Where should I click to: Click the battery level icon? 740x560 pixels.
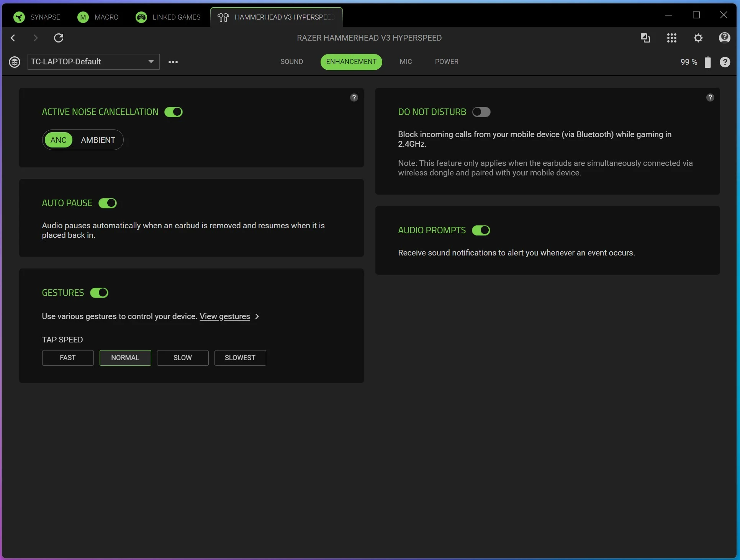(708, 62)
